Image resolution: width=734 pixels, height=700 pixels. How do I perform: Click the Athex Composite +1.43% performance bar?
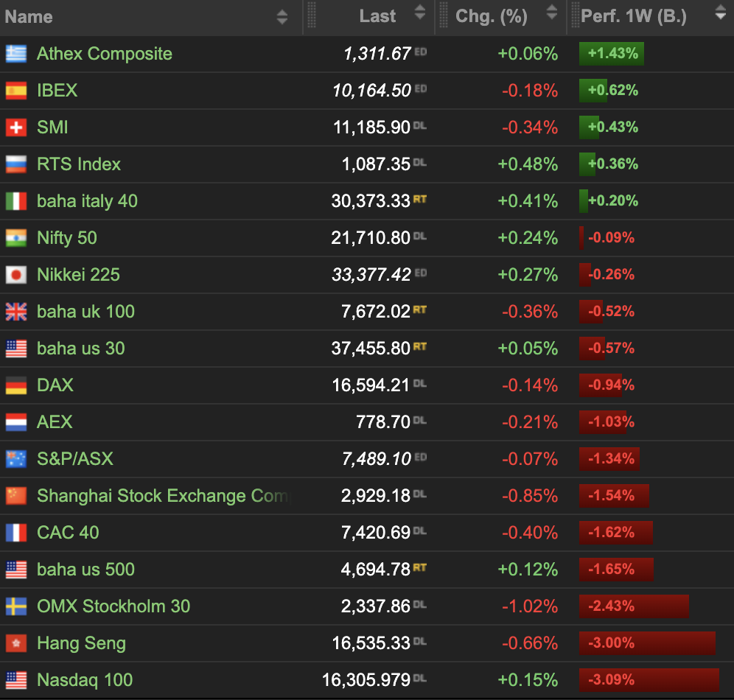point(612,54)
